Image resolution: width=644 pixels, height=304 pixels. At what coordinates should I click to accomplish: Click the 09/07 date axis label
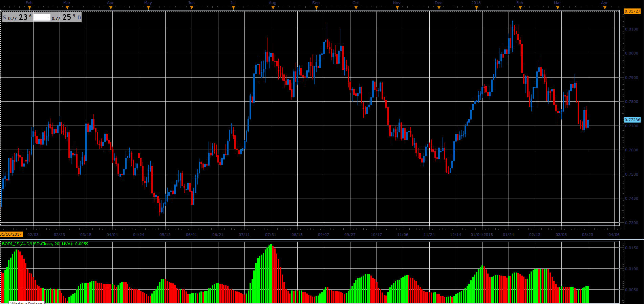(x=323, y=235)
